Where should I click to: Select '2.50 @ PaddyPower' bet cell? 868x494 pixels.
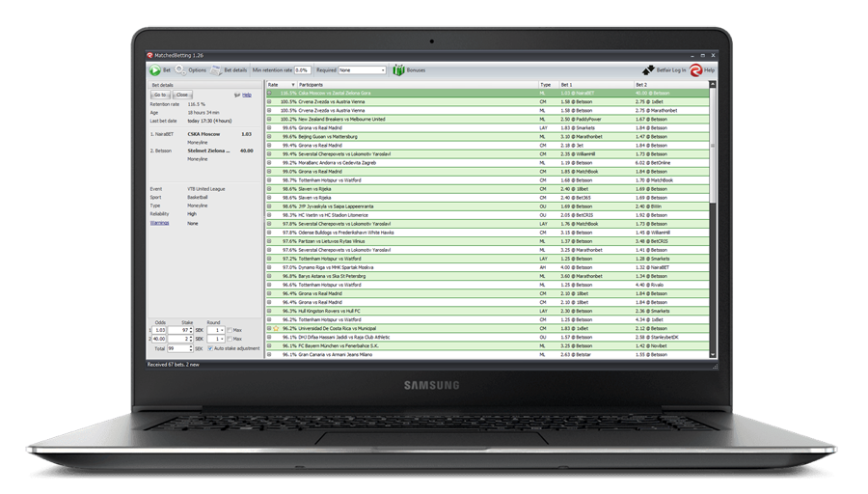(581, 119)
